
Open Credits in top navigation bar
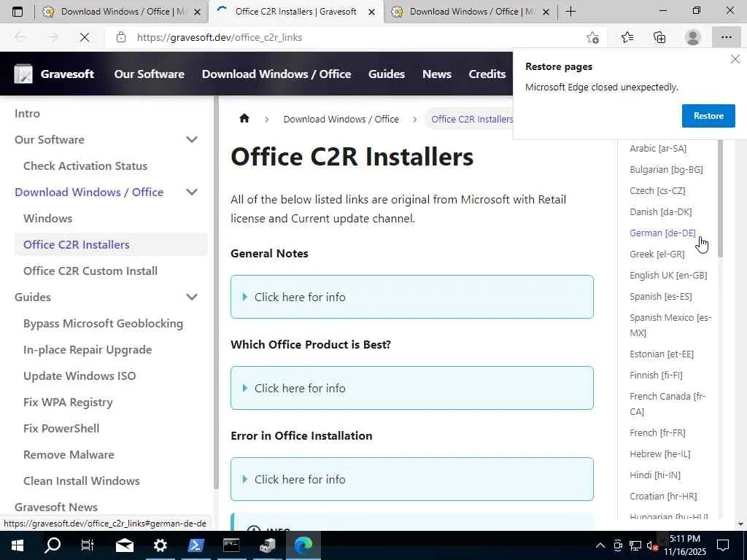[487, 74]
